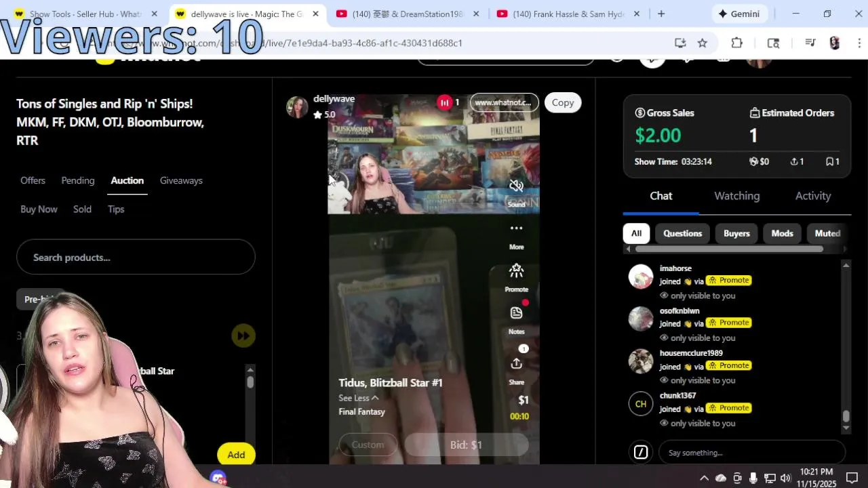Promote imahorse via Promote badge
This screenshot has height=488, width=868.
(729, 280)
